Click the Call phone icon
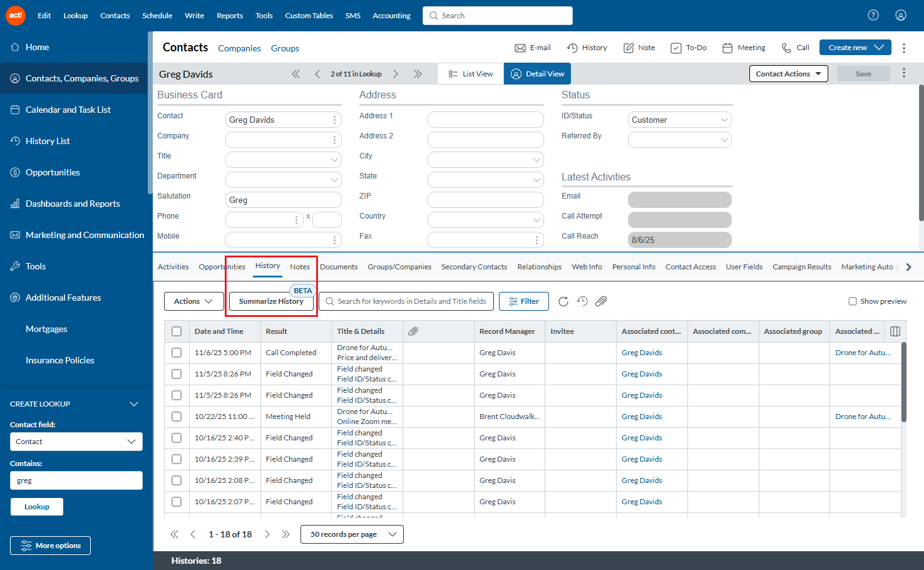Viewport: 924px width, 570px height. point(786,48)
